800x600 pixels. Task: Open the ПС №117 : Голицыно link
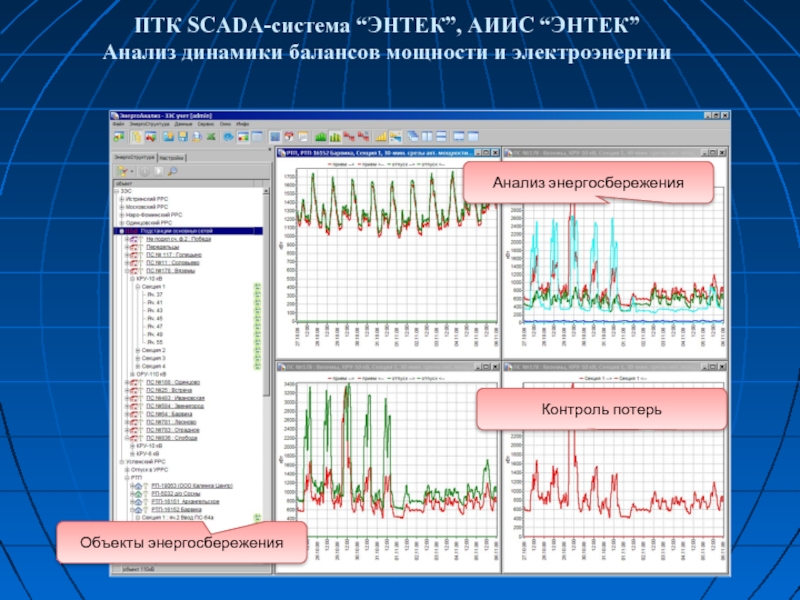[x=174, y=255]
